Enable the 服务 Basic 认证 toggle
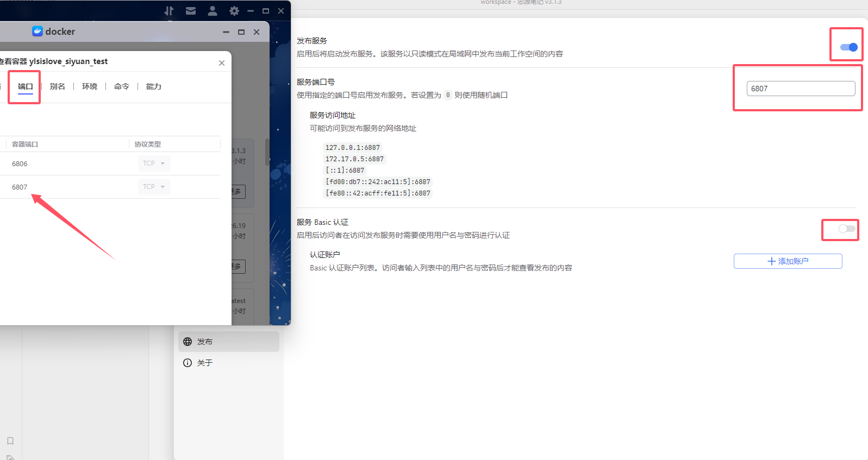Viewport: 868px width, 460px height. [x=846, y=229]
